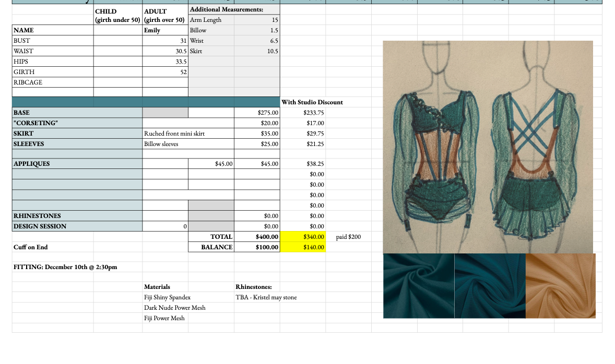Select the Arm Length value 15 cell
The width and height of the screenshot is (615, 364).
257,20
